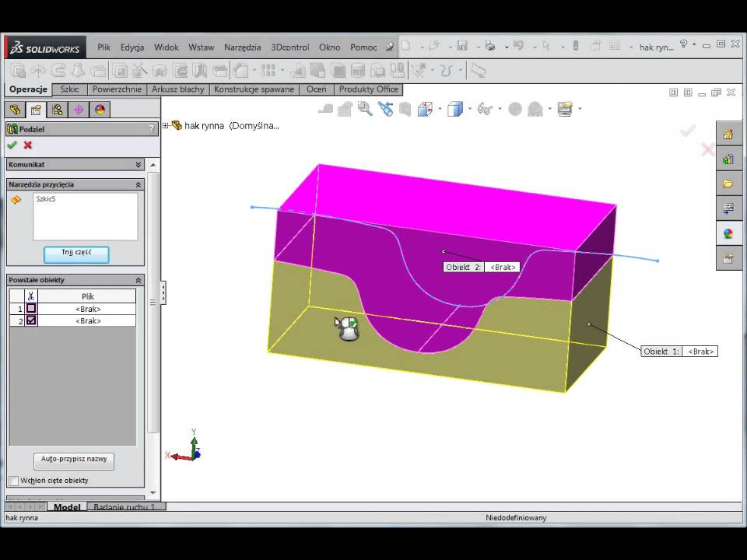Switch to the Szkic tab
747x560 pixels.
[x=69, y=89]
